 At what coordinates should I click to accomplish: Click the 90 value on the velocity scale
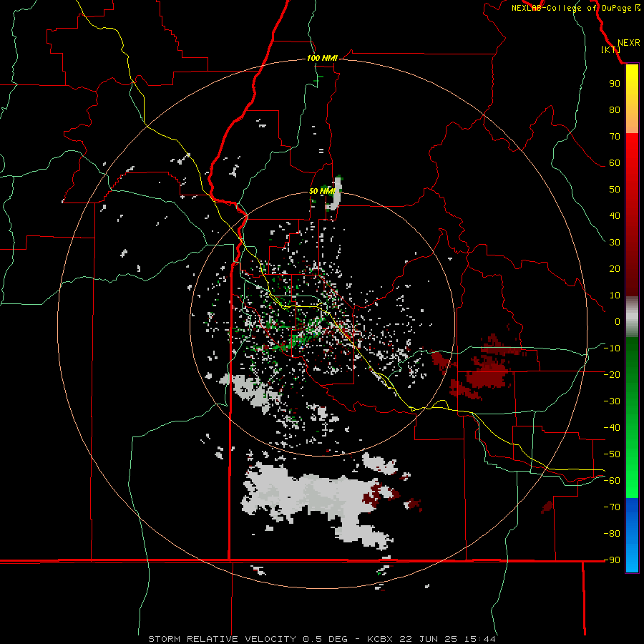pos(615,84)
